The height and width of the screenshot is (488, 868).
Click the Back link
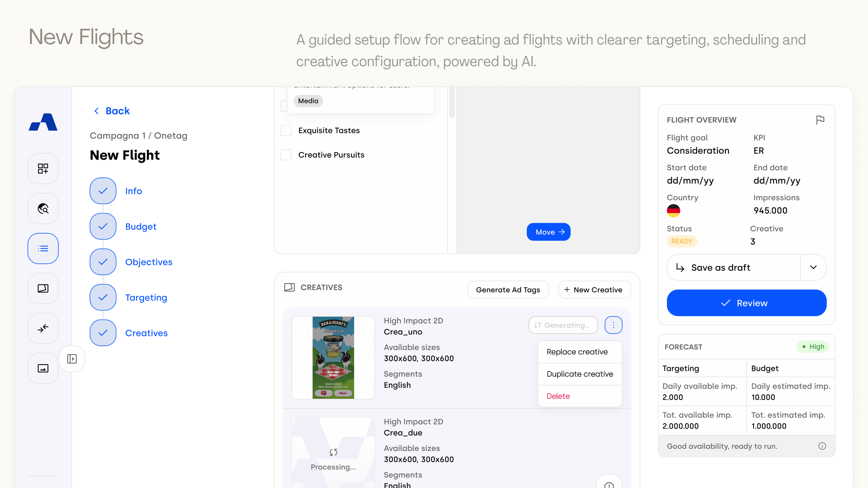[112, 111]
